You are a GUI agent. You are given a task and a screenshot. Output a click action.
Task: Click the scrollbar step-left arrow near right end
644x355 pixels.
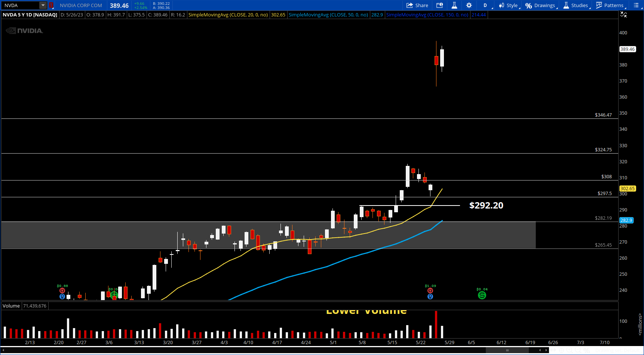click(540, 350)
